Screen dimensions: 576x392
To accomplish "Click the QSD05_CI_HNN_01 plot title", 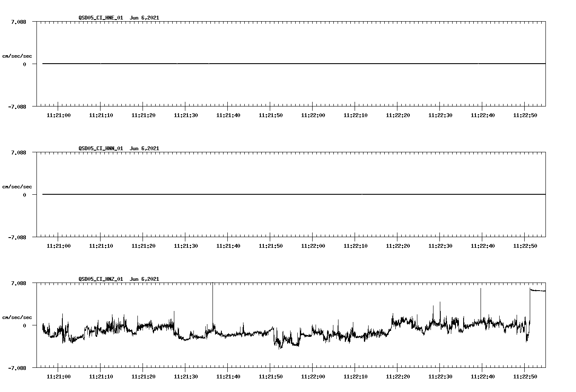I will click(101, 148).
